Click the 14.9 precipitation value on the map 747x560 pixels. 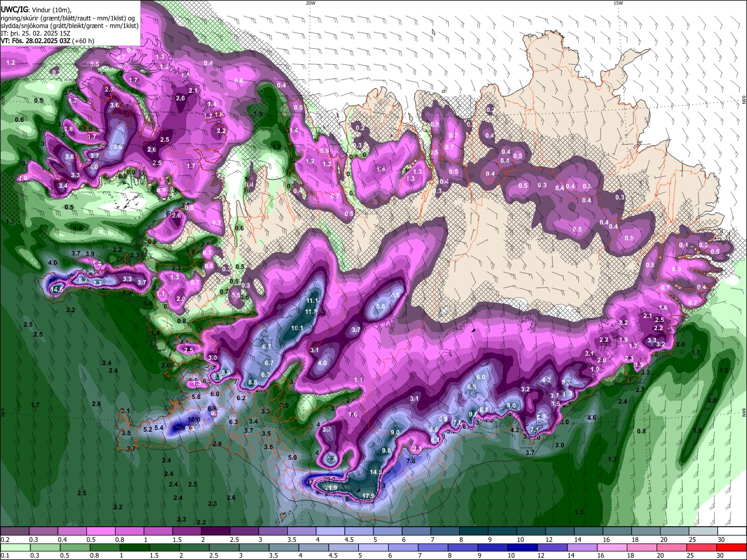point(376,473)
